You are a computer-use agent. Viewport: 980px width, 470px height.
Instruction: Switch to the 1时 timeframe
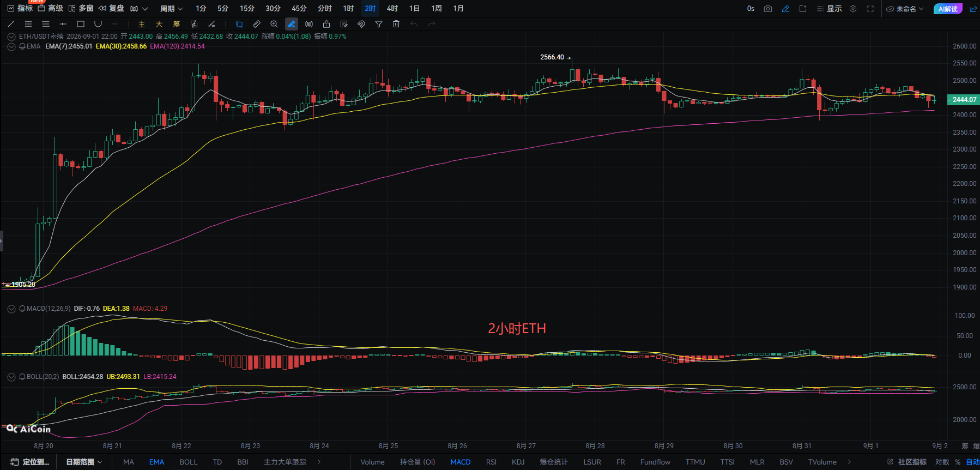tap(348, 9)
